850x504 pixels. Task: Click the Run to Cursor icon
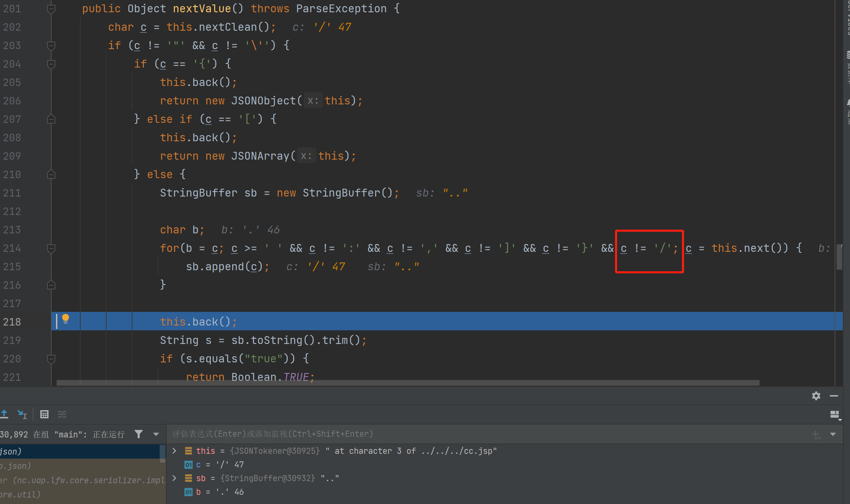coord(22,414)
